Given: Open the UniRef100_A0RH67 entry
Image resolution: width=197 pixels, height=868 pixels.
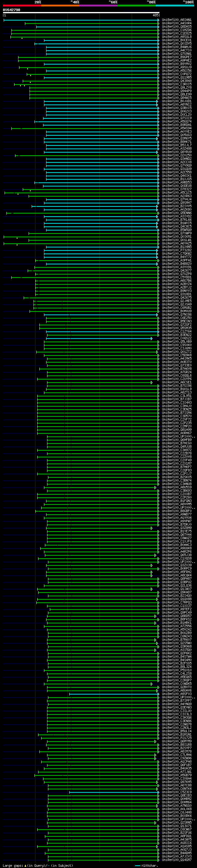Looking at the screenshot, I should point(176,433).
